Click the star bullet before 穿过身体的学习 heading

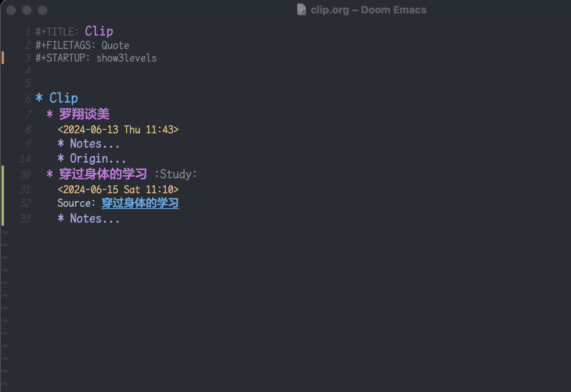tap(50, 174)
